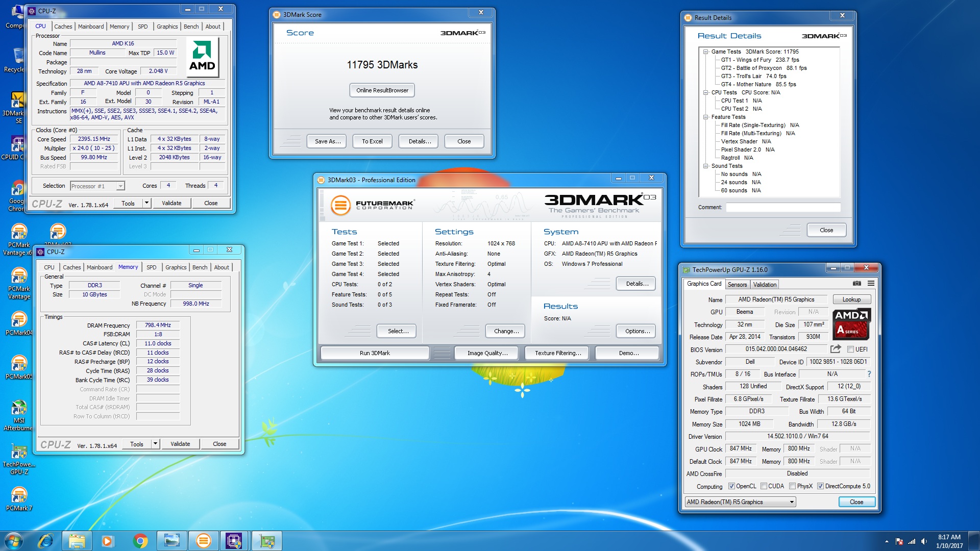This screenshot has height=551, width=980.
Task: Click the Save As... button in 3DMark Score
Action: [328, 141]
